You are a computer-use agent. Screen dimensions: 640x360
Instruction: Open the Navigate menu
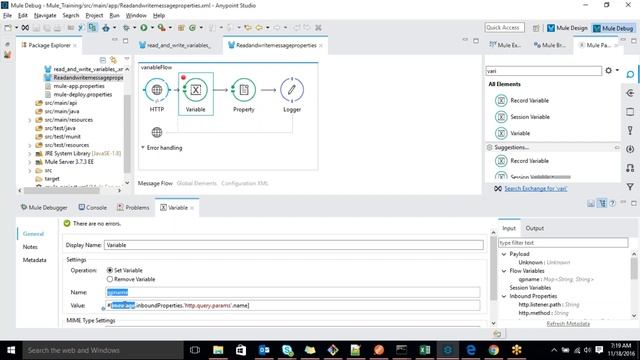tap(45, 16)
